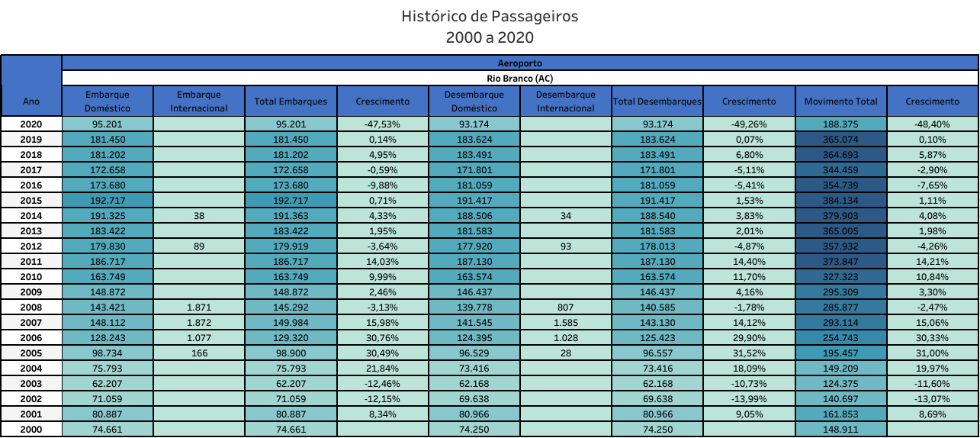Click the 31,00% Crescimento cell

(932, 353)
